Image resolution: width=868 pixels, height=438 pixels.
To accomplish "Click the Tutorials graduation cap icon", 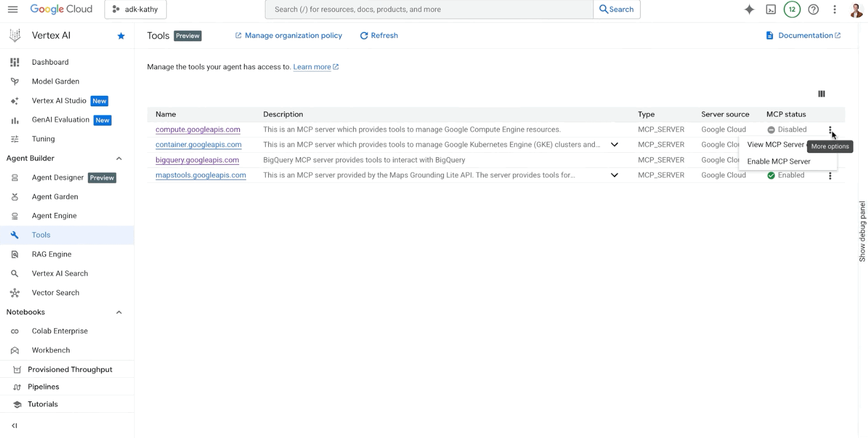I will (17, 405).
